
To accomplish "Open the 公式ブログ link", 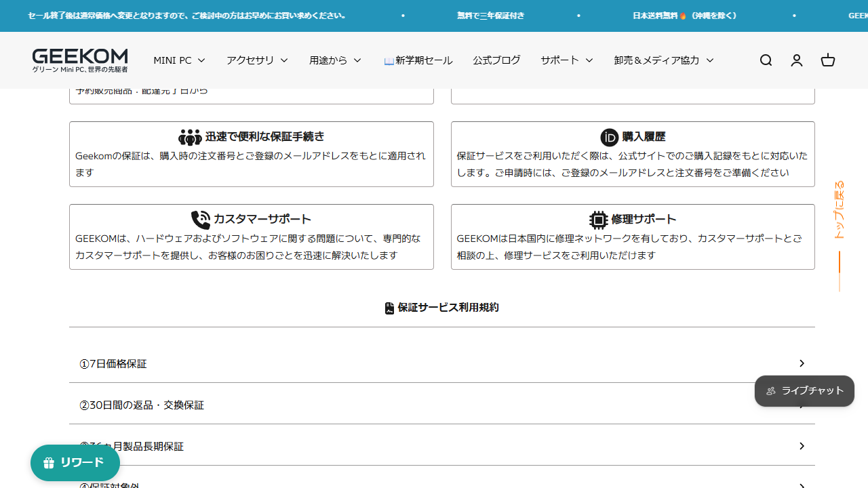I will 496,60.
